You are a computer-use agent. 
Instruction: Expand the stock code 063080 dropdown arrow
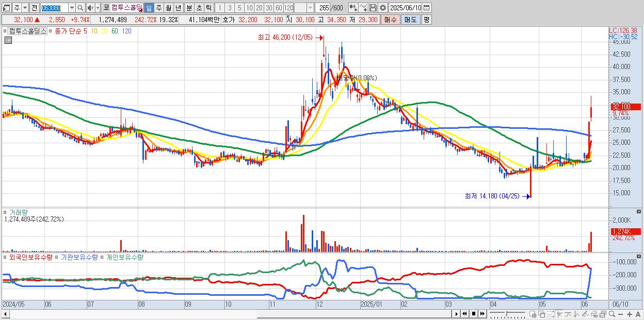[x=72, y=8]
